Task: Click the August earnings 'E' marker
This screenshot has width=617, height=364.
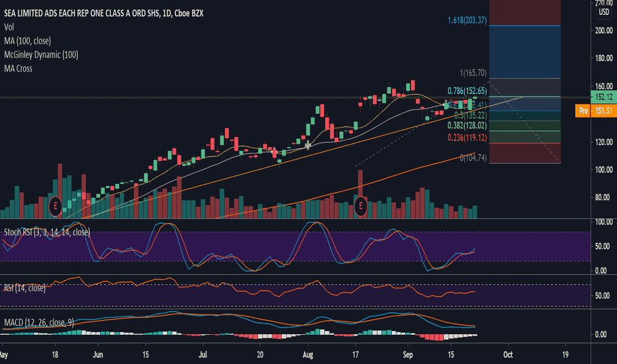Action: click(360, 206)
